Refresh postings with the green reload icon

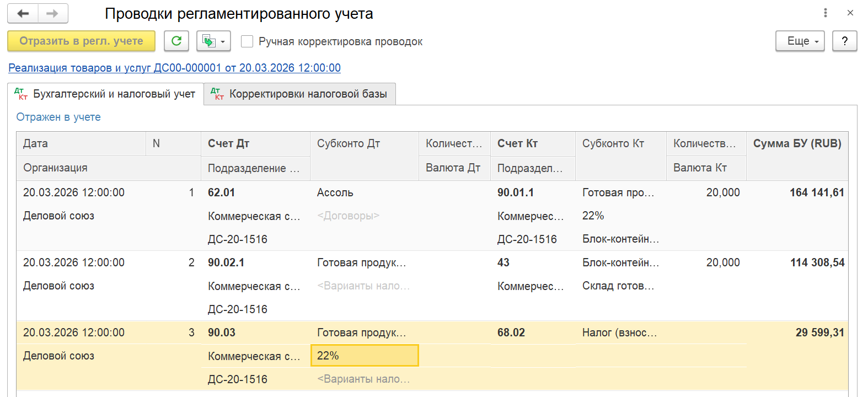coord(176,41)
